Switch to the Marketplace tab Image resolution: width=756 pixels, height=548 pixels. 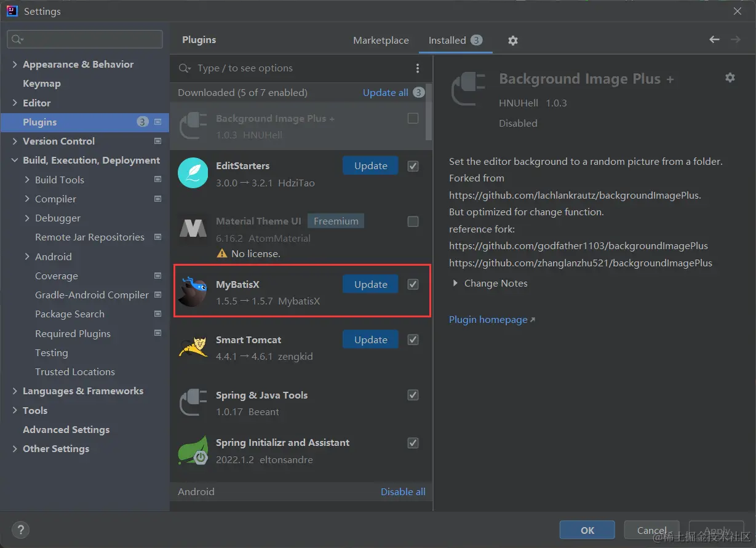pyautogui.click(x=381, y=41)
